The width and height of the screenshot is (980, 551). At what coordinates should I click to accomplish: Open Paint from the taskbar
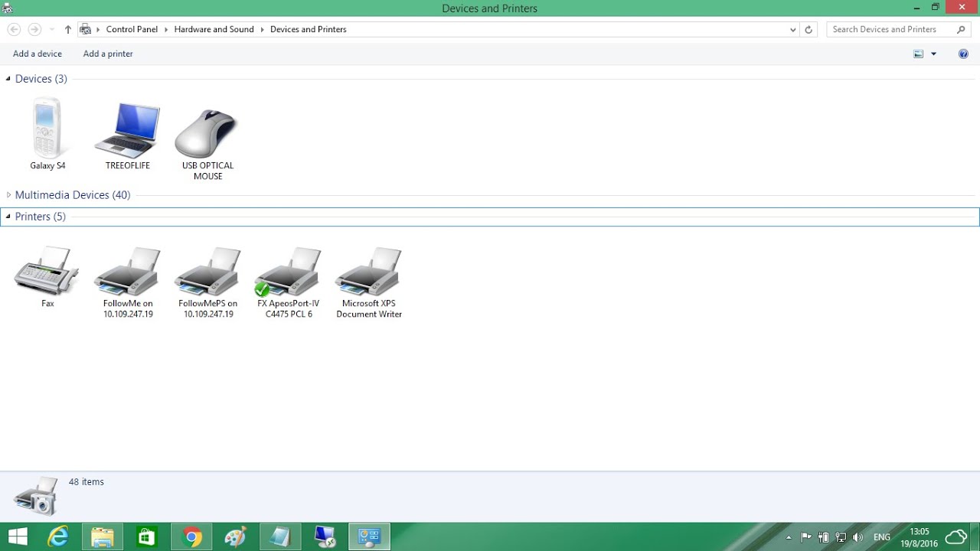[x=236, y=536]
